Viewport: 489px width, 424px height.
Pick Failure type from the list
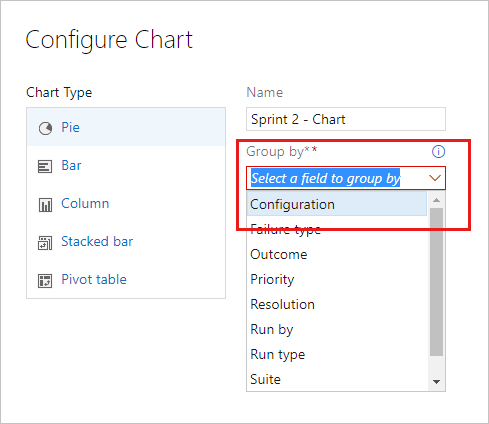[x=337, y=229]
